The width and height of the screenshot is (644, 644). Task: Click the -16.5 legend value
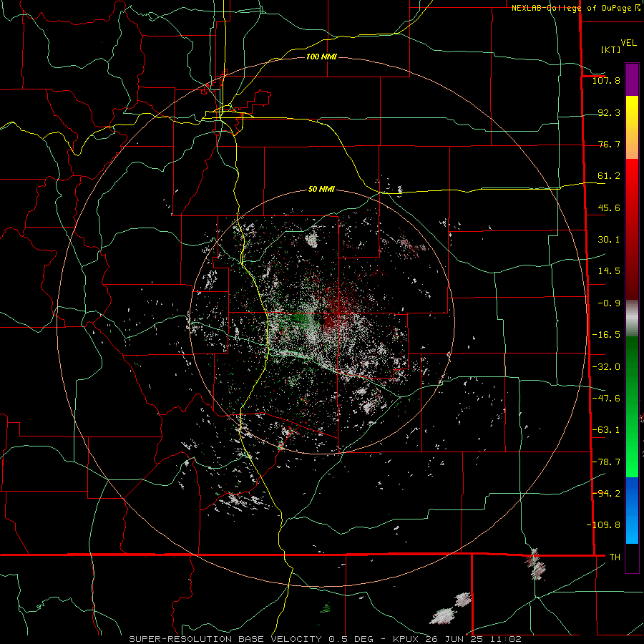pos(606,335)
